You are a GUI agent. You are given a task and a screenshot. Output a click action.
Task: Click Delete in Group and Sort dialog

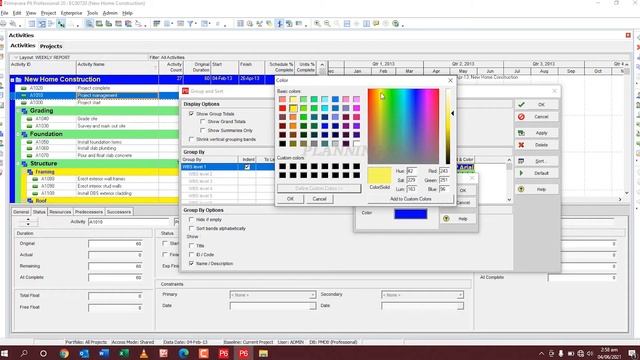pyautogui.click(x=537, y=145)
